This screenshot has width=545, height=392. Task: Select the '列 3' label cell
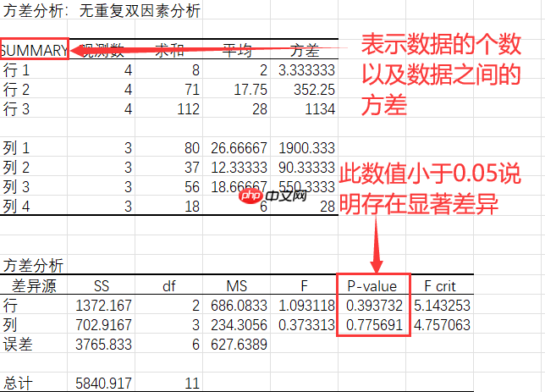(16, 187)
